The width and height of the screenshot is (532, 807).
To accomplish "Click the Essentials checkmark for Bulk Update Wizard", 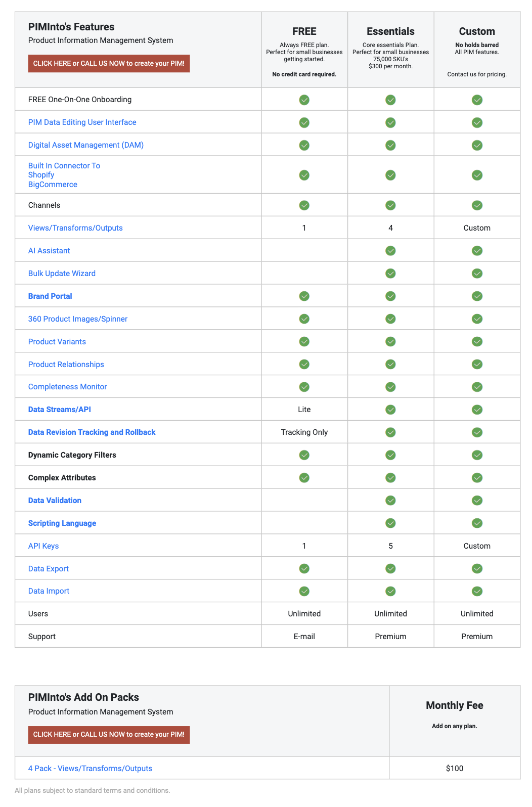I will click(390, 273).
